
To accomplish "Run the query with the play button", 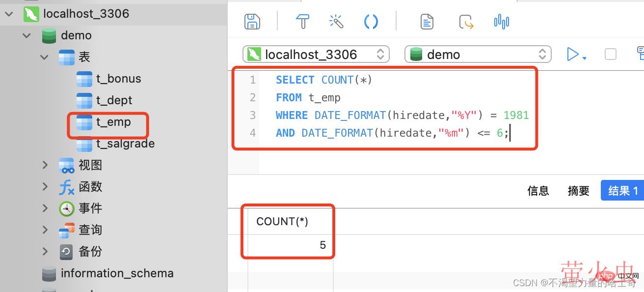I will coord(572,54).
